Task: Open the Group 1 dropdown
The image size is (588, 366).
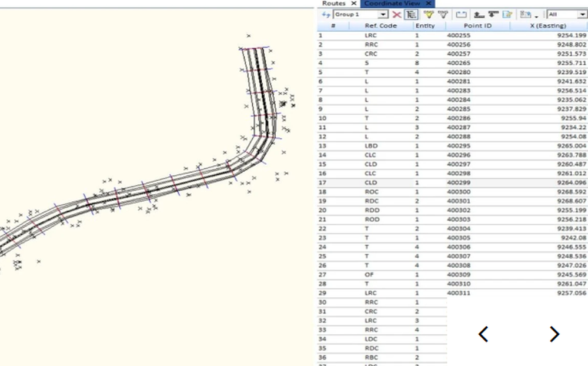Action: click(x=383, y=15)
